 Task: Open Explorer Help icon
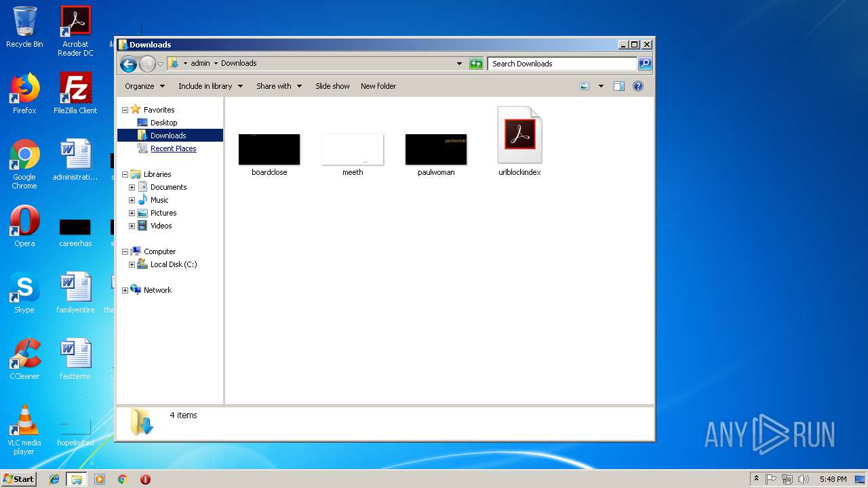(637, 86)
